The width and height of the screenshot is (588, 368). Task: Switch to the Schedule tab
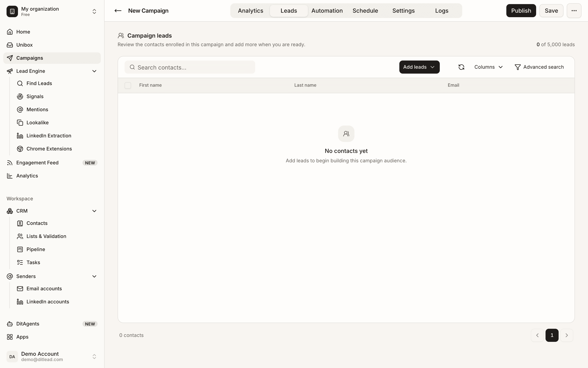pos(365,11)
